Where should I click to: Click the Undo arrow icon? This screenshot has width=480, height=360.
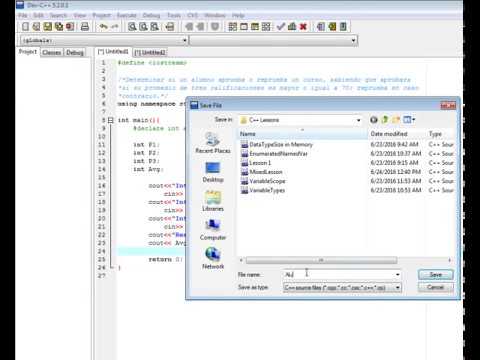(104, 27)
